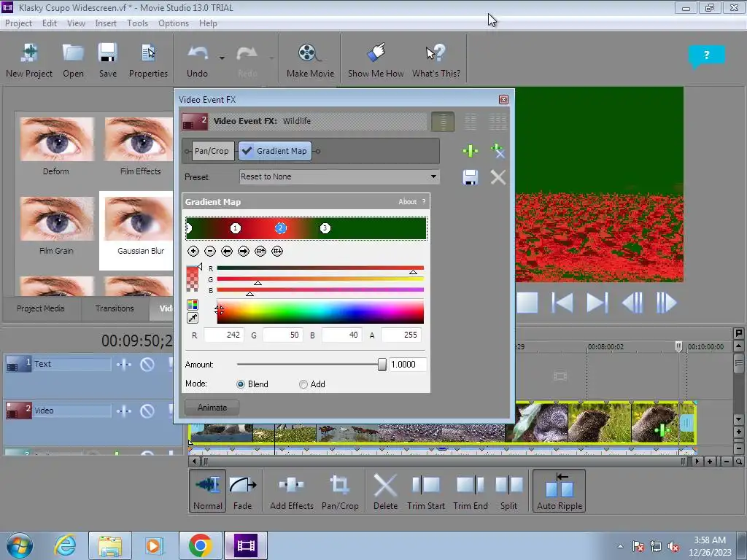Go to the start of the project
The height and width of the screenshot is (560, 747).
point(562,303)
